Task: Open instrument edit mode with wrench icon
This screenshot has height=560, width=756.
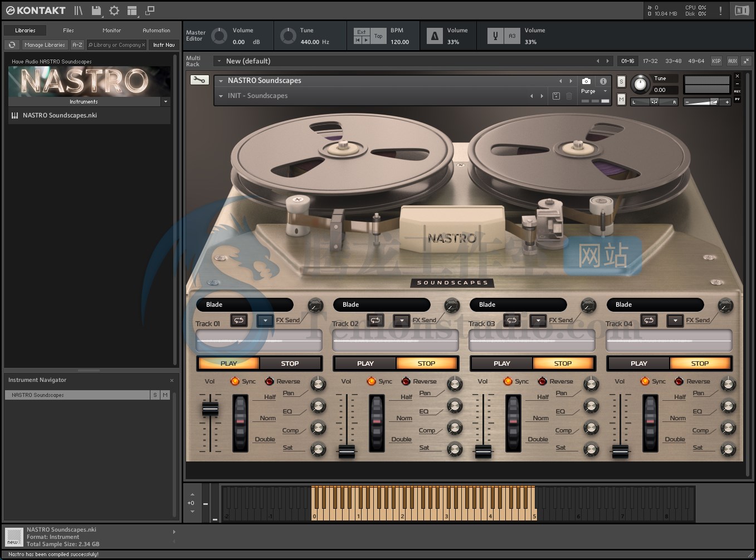Action: (199, 80)
